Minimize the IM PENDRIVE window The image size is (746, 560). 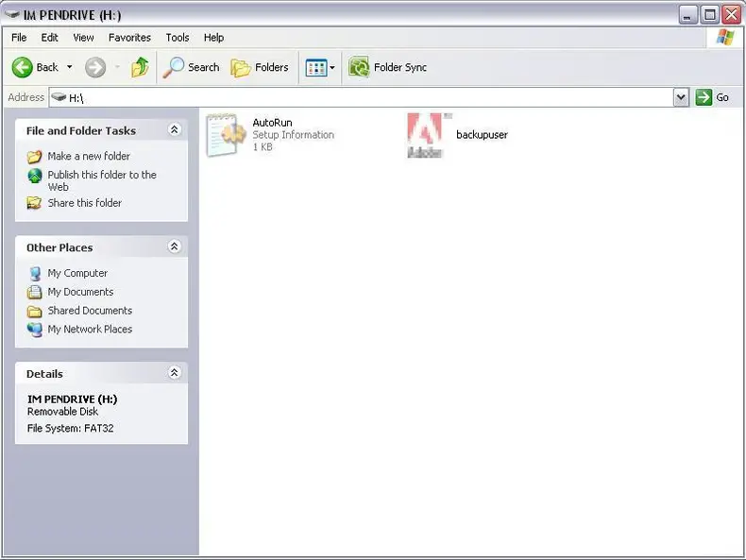click(x=687, y=15)
